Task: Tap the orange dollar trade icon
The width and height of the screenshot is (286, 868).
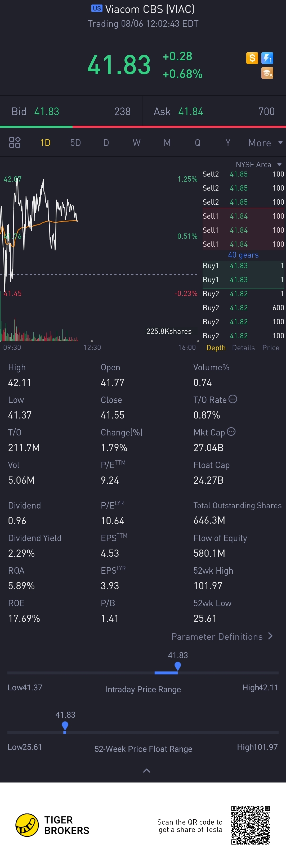Action: 252,58
